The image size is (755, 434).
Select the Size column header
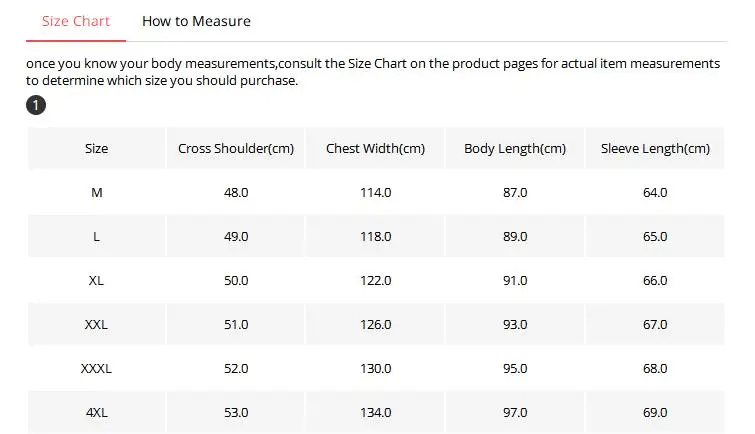(x=96, y=148)
